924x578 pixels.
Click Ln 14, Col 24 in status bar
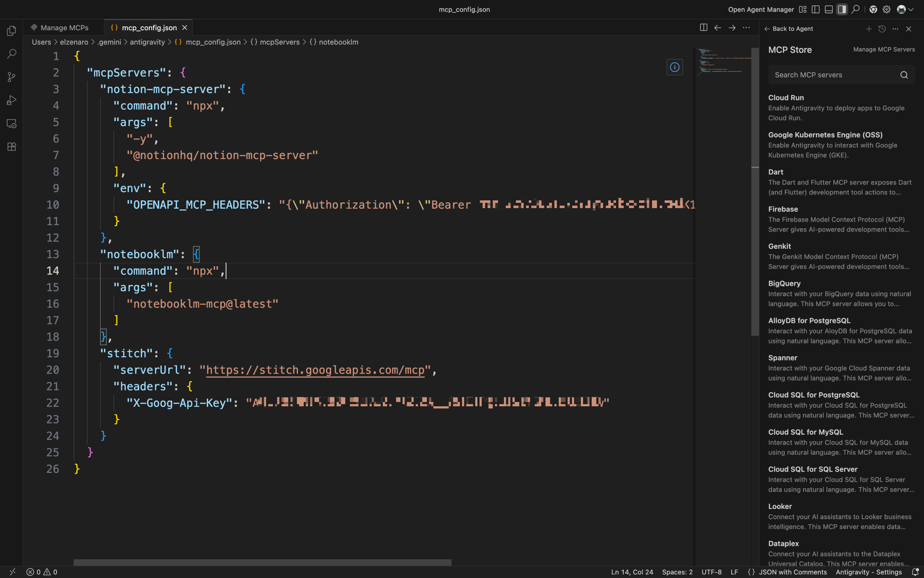(x=632, y=572)
